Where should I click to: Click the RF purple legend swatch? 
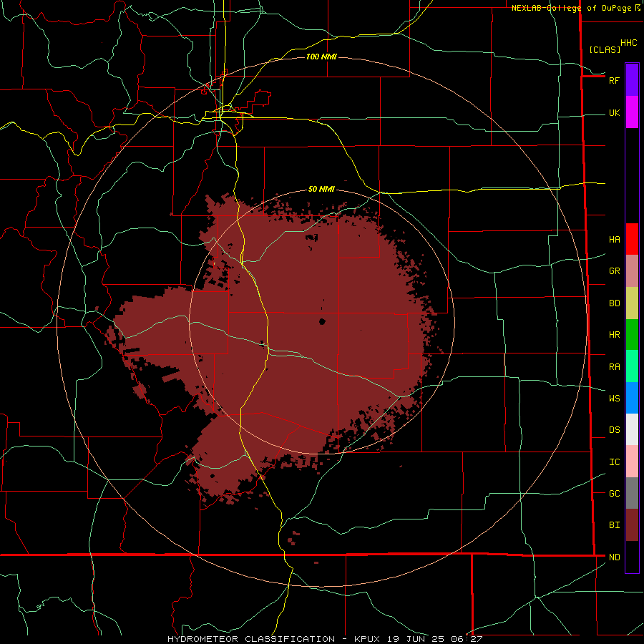pos(632,80)
